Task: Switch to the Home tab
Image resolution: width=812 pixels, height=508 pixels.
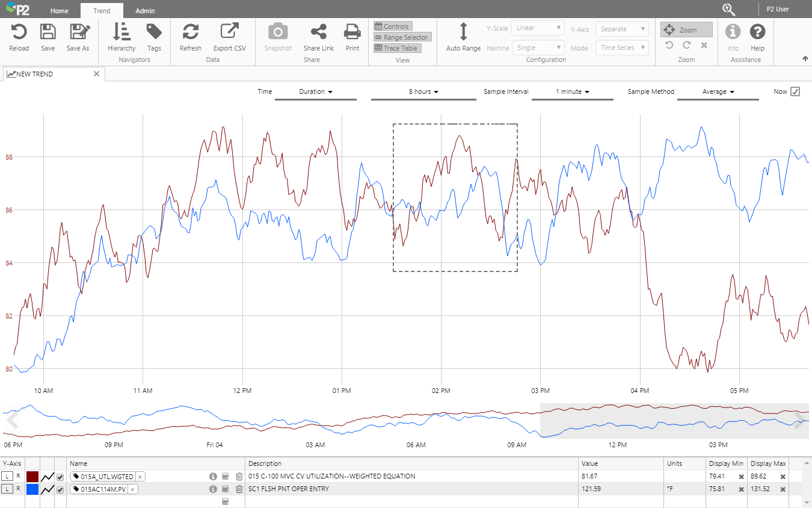Action: (59, 10)
